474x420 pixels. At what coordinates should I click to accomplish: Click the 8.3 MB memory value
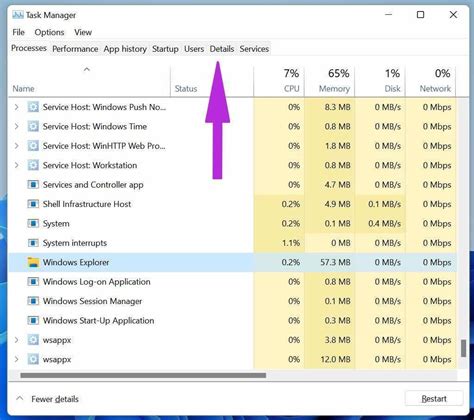337,107
